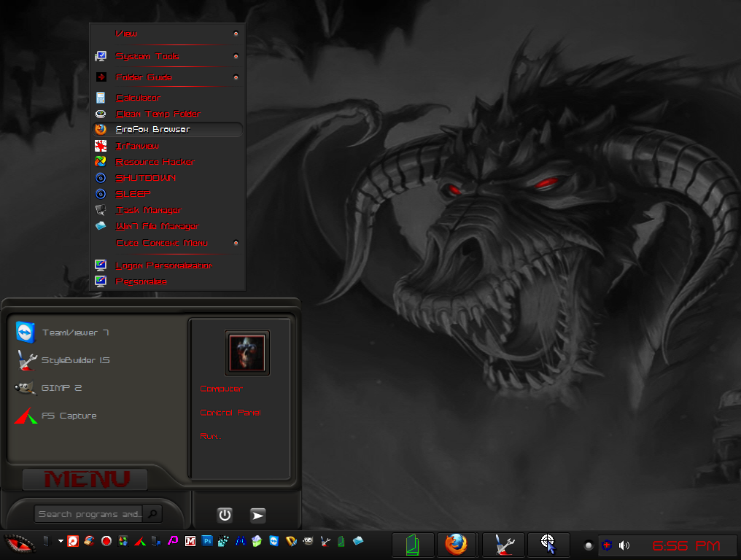Click the MENU all programs button
Image resolution: width=741 pixels, height=560 pixels.
[x=86, y=479]
